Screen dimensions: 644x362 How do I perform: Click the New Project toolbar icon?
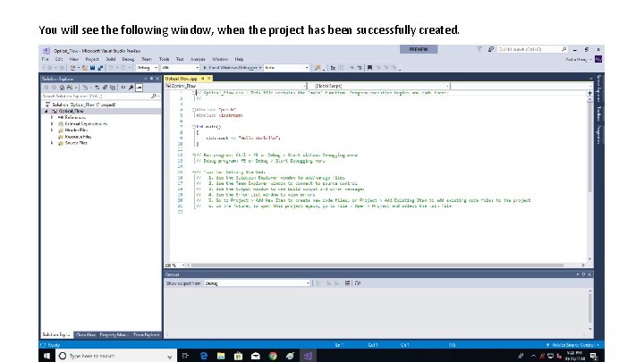tap(72, 68)
